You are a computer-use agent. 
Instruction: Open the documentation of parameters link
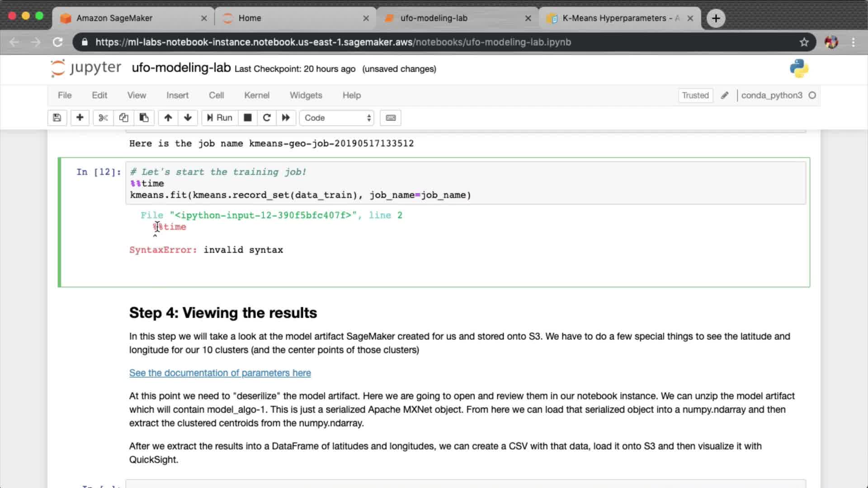220,373
